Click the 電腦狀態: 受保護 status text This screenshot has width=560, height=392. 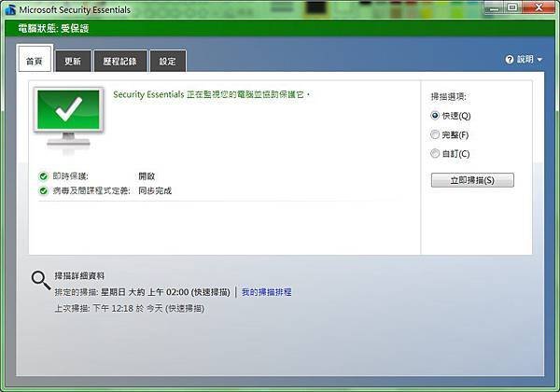pos(53,29)
